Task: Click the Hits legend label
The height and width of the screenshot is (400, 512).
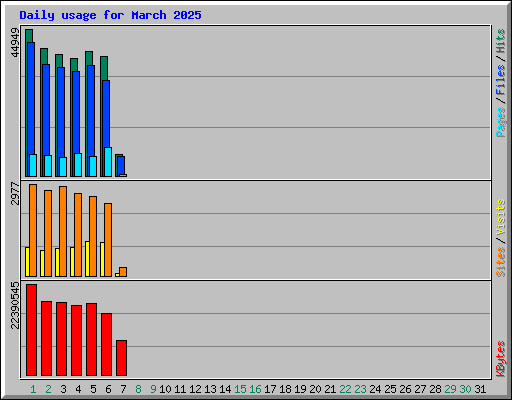Action: click(x=500, y=41)
